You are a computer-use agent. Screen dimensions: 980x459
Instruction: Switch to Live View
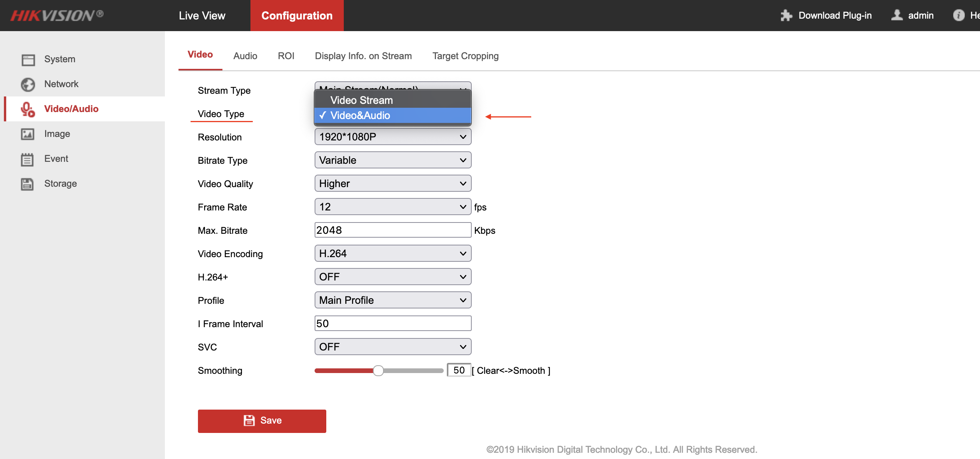coord(202,16)
